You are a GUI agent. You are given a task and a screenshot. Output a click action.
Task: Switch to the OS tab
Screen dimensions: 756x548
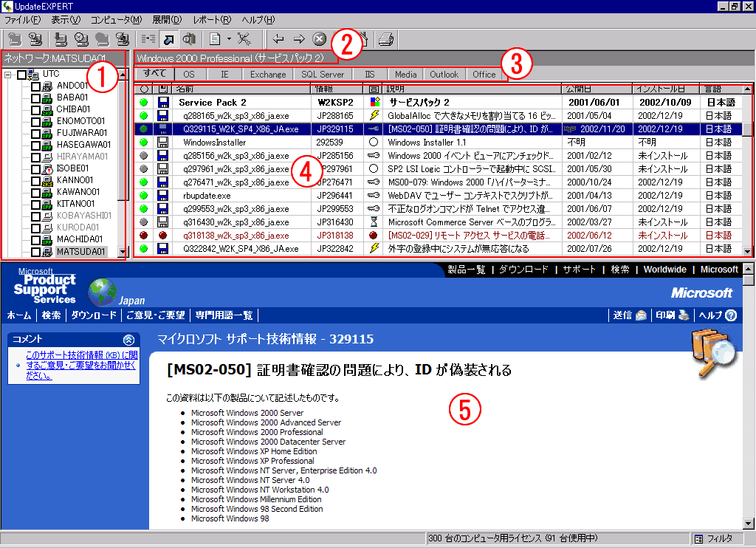(x=189, y=75)
